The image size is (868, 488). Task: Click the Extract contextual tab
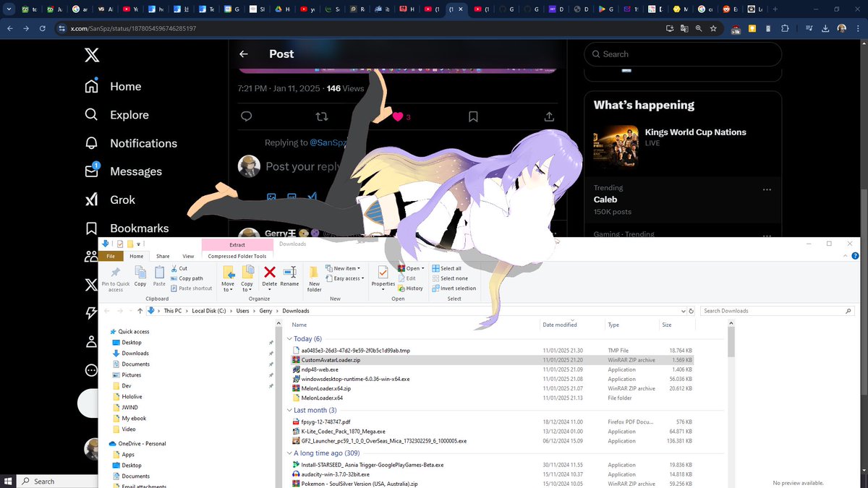[x=237, y=245]
